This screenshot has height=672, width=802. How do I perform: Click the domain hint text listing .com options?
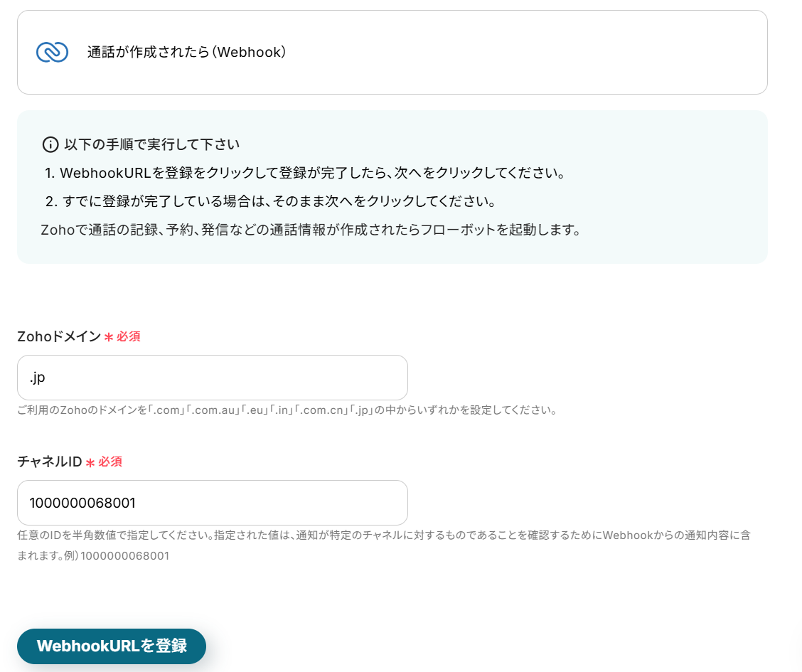pos(287,410)
